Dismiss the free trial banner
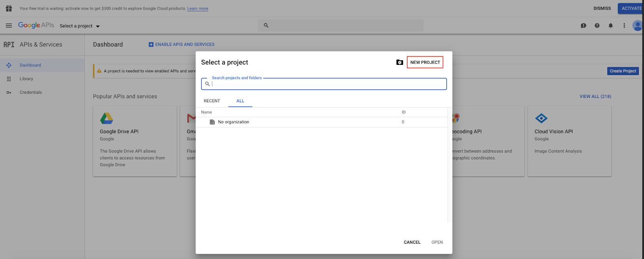644x259 pixels. point(602,8)
